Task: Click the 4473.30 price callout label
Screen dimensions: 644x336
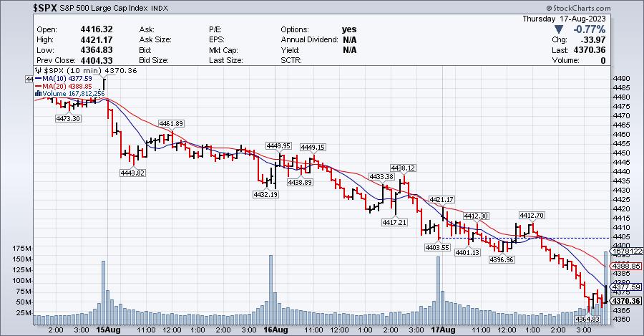Action: (x=67, y=119)
